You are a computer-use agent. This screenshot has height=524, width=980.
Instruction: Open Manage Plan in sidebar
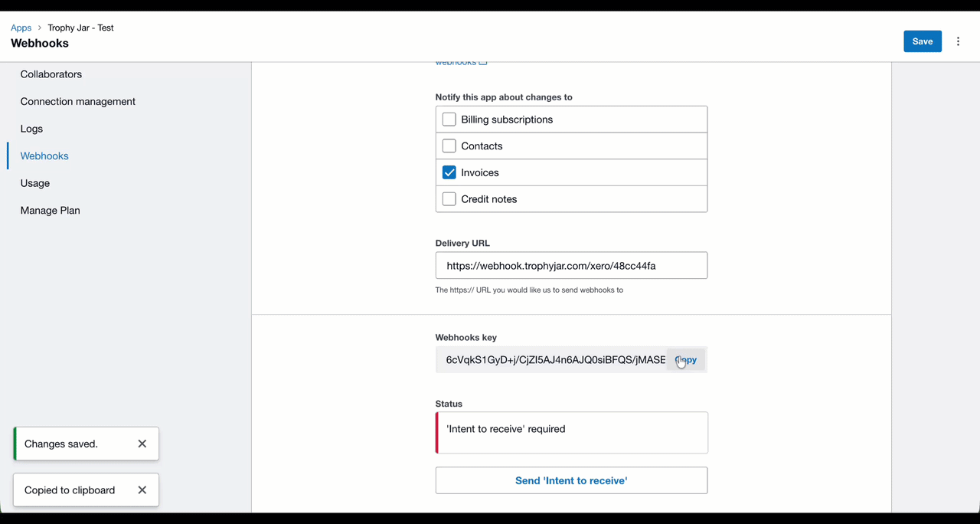tap(51, 210)
